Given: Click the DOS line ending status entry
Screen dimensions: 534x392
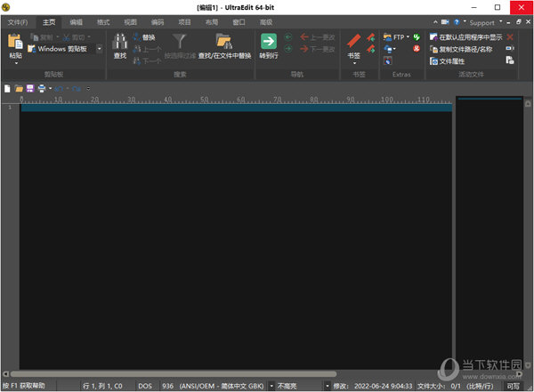Looking at the screenshot, I should 145,386.
